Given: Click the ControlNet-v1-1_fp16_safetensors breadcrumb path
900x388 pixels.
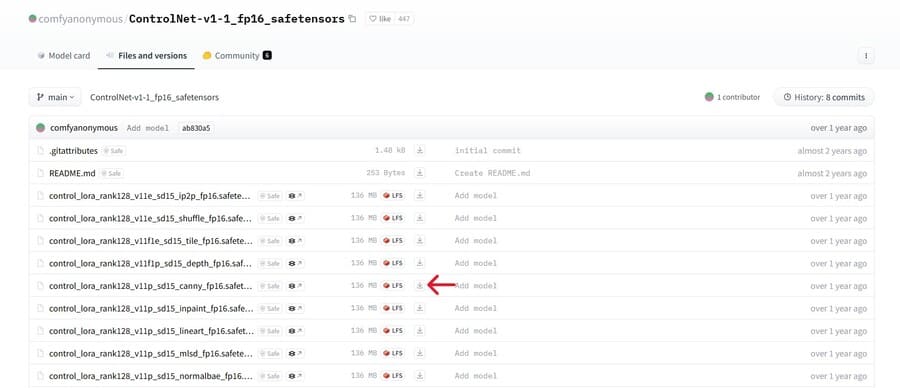Looking at the screenshot, I should [154, 98].
